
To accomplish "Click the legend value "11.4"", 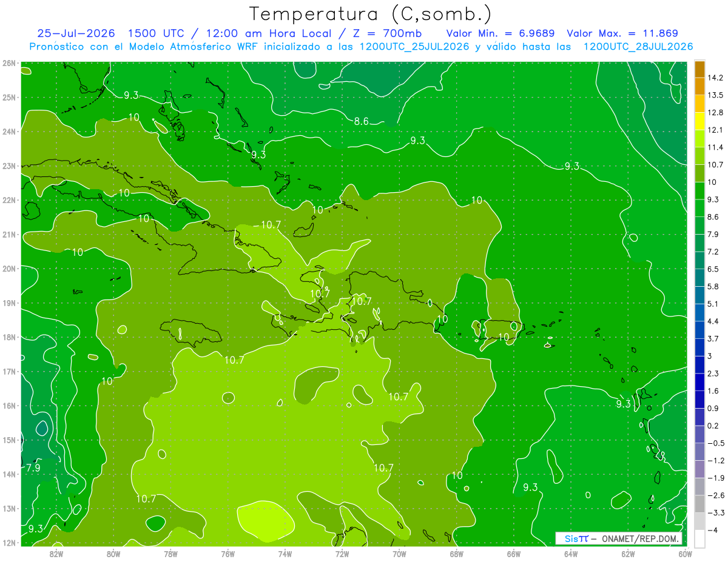I will click(x=715, y=147).
